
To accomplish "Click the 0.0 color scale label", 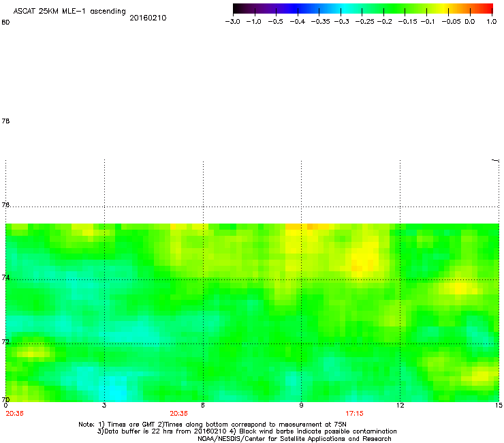I will tap(470, 22).
